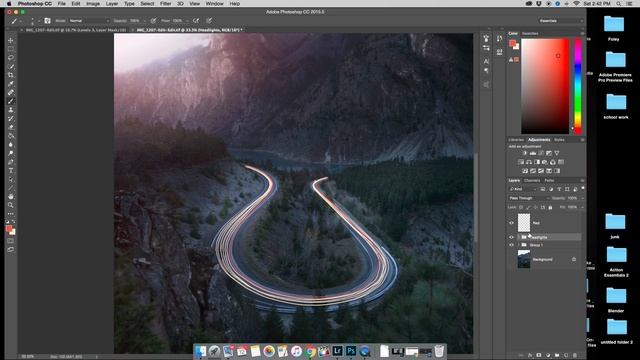Image resolution: width=640 pixels, height=360 pixels.
Task: Switch to the Channels tab
Action: (531, 180)
